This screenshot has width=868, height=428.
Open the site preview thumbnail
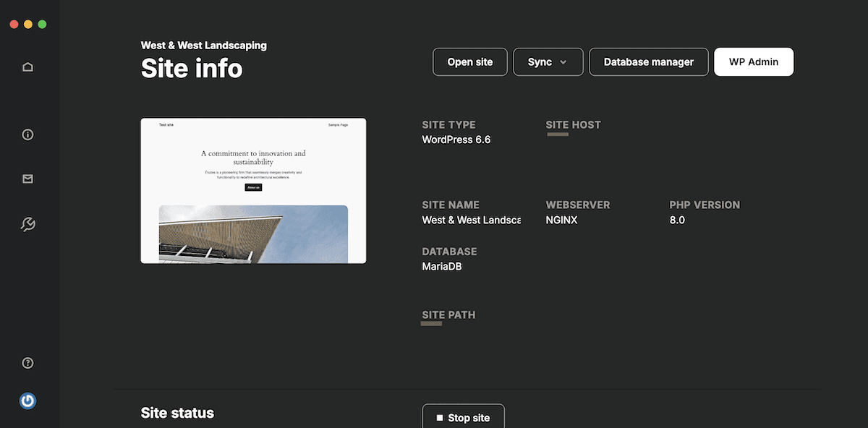point(253,191)
